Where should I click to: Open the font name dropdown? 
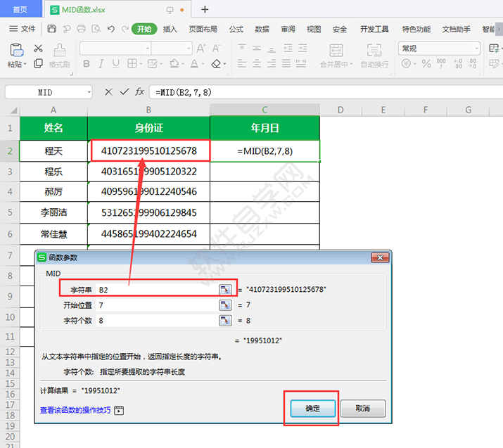point(146,49)
